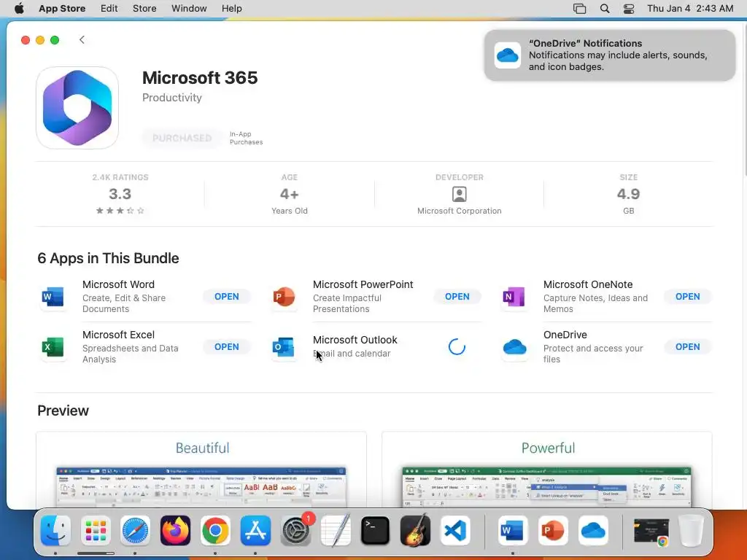Image resolution: width=747 pixels, height=560 pixels.
Task: Open PowerPoint from the Dock
Action: [x=553, y=531]
